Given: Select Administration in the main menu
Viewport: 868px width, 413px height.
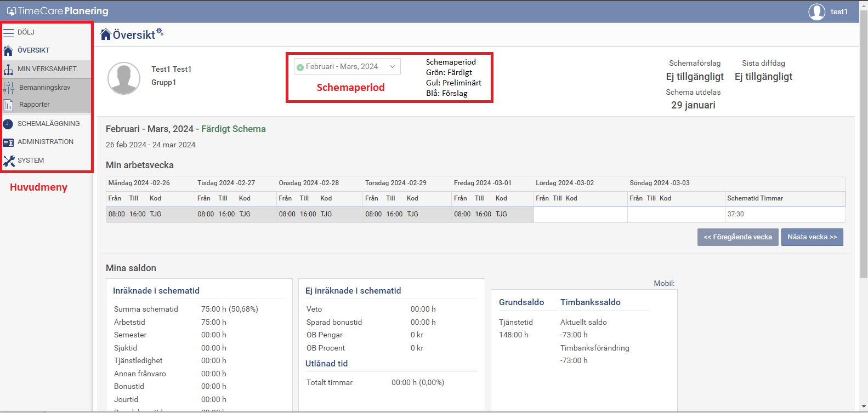Looking at the screenshot, I should tap(46, 142).
